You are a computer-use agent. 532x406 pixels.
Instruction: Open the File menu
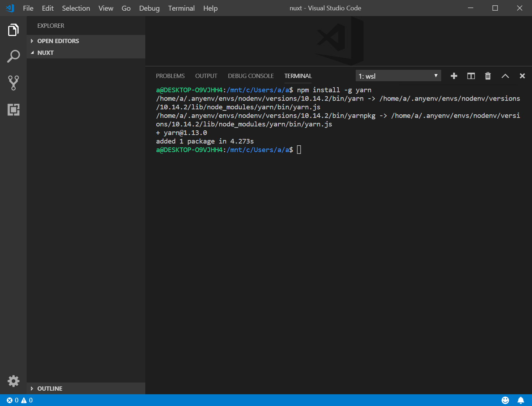(28, 8)
